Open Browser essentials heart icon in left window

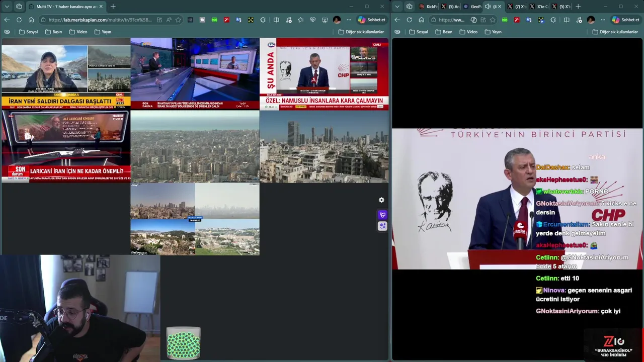(x=312, y=20)
